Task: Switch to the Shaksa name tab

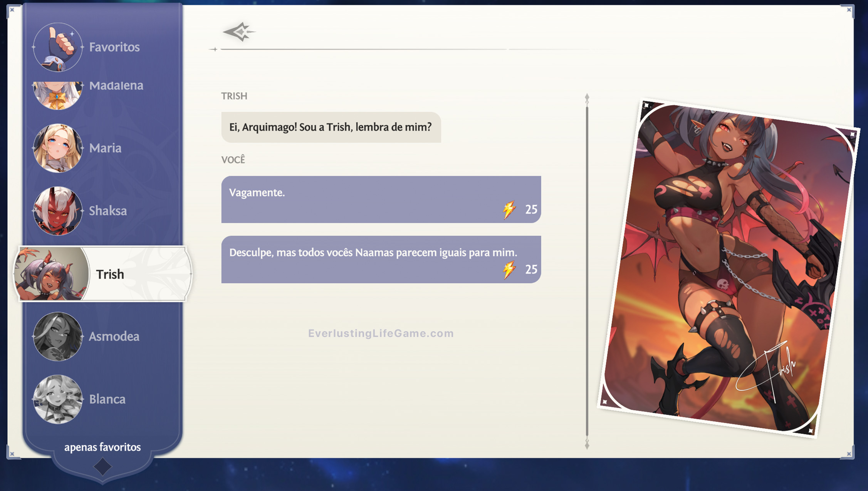Action: tap(108, 211)
